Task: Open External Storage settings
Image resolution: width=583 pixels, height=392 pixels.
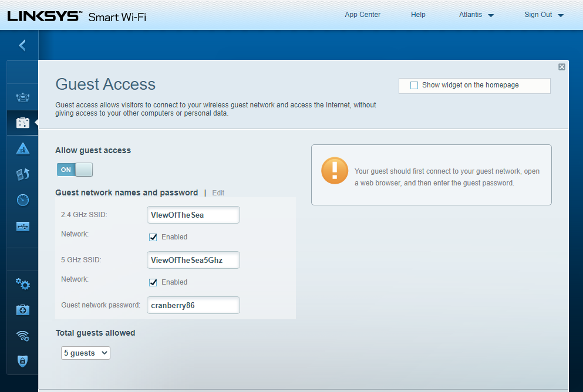Action: 22,225
